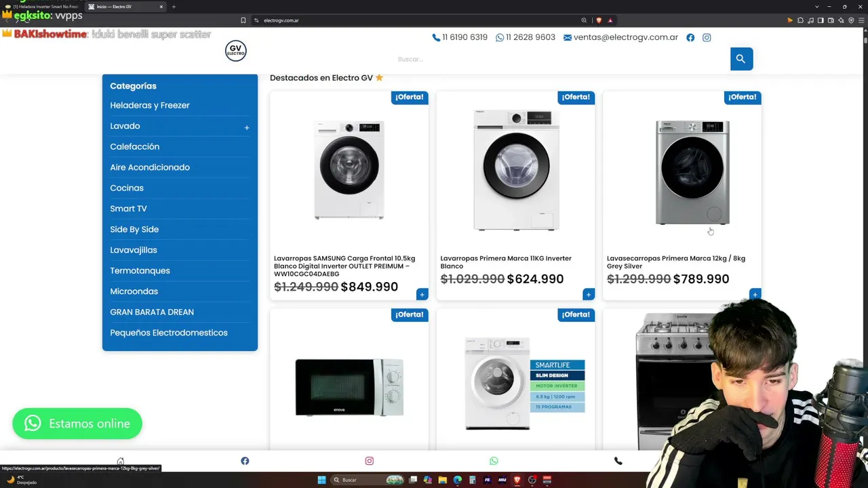Close the Inicio — Electro GV tab
The width and height of the screenshot is (868, 488).
161,7
